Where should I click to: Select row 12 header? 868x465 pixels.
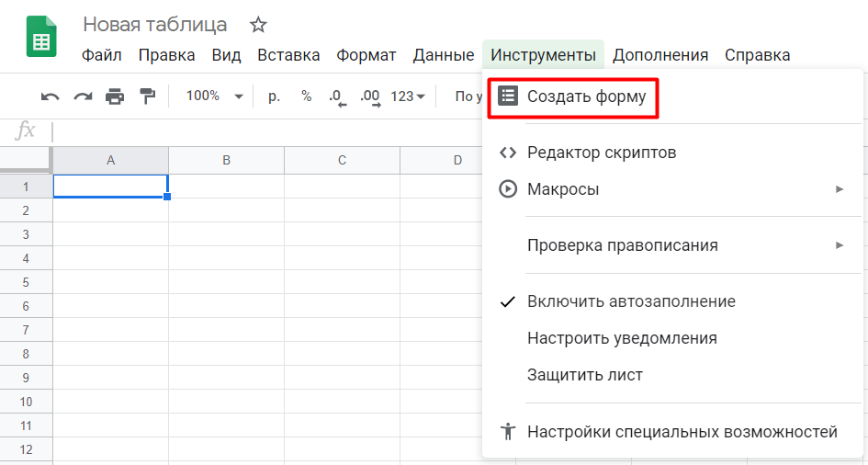[x=26, y=449]
